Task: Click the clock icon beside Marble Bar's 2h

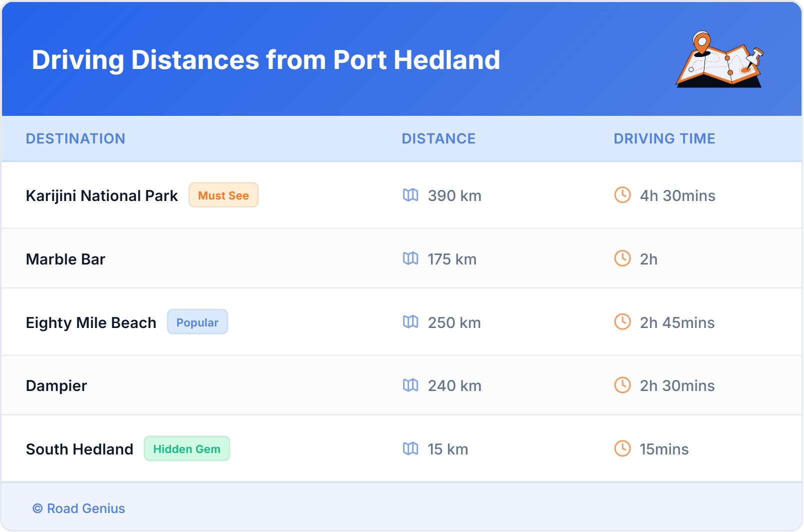Action: pos(622,259)
